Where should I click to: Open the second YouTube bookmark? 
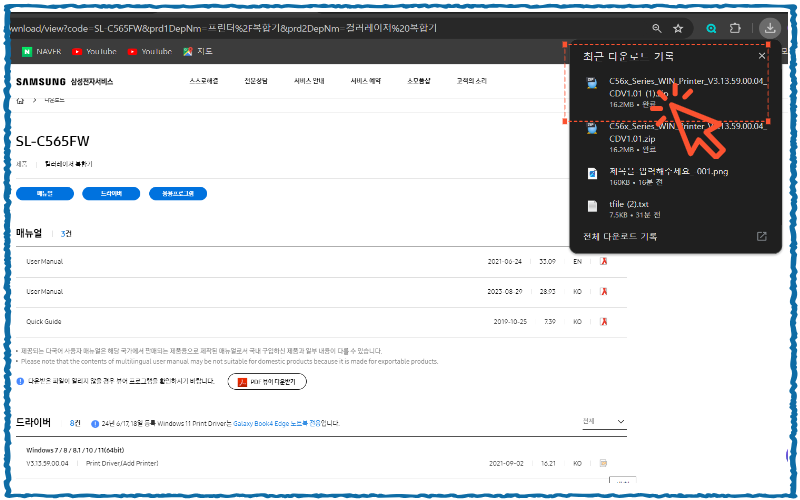point(149,52)
